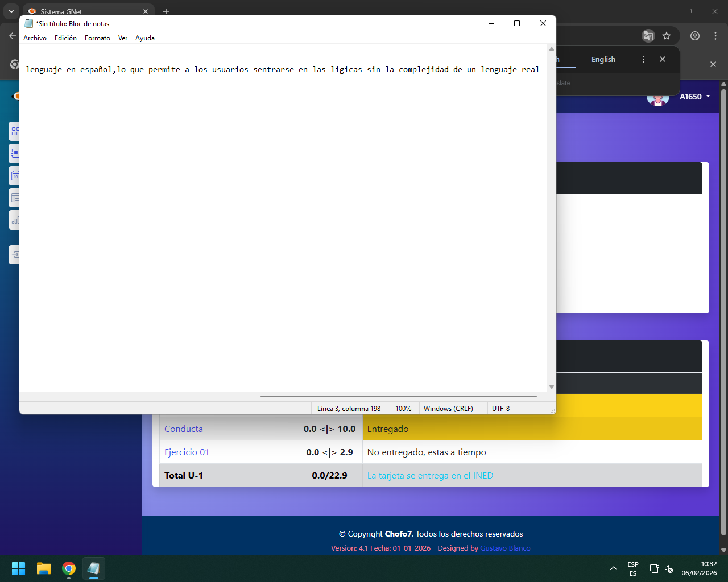Click the Google Translate icon in address bar
The image size is (728, 582).
click(648, 36)
